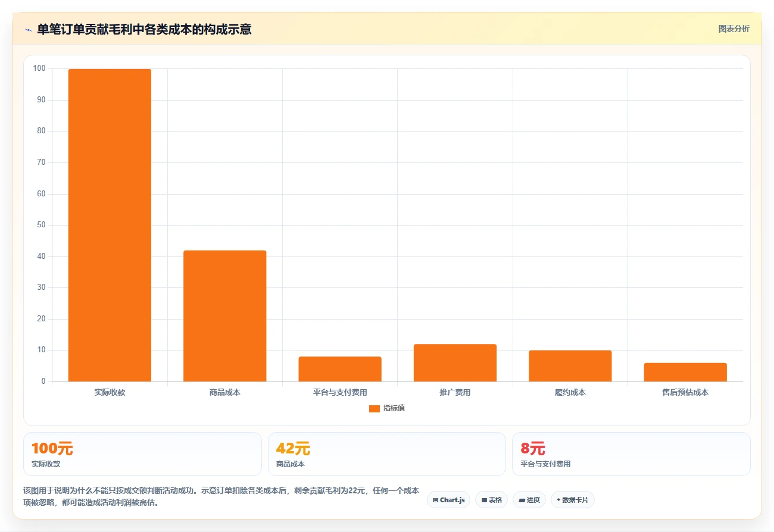Click the x-axis label 售后预估成本
The image size is (774, 532).
pos(685,393)
